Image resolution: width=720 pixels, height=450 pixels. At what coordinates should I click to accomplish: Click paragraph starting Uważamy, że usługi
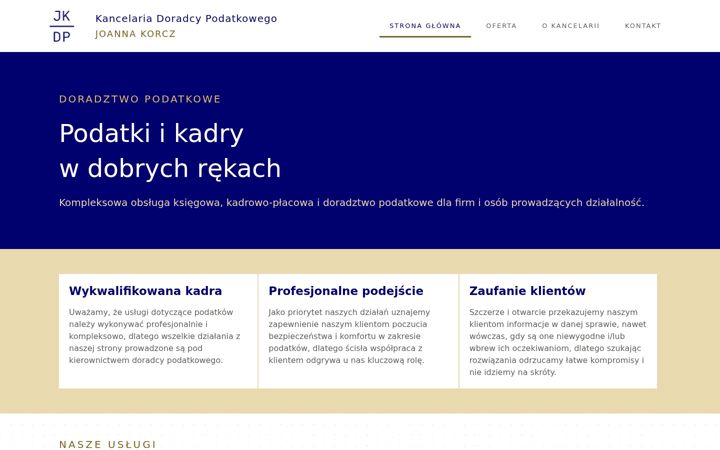pyautogui.click(x=155, y=336)
